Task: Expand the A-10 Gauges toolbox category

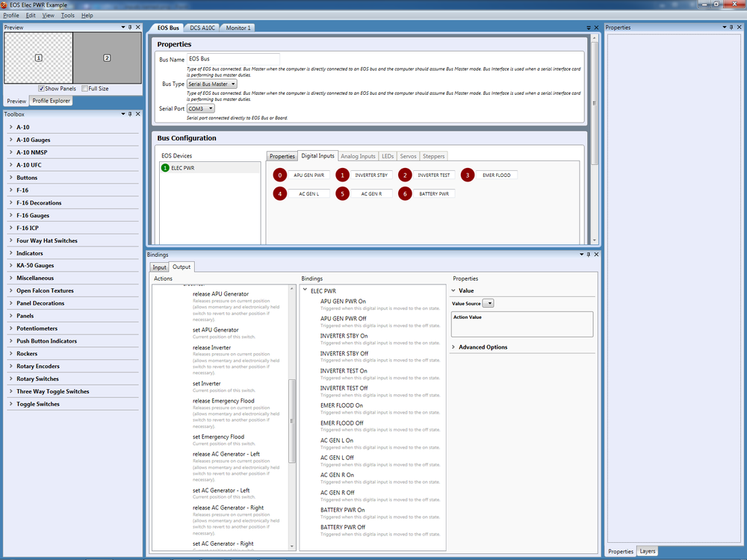Action: coord(11,140)
